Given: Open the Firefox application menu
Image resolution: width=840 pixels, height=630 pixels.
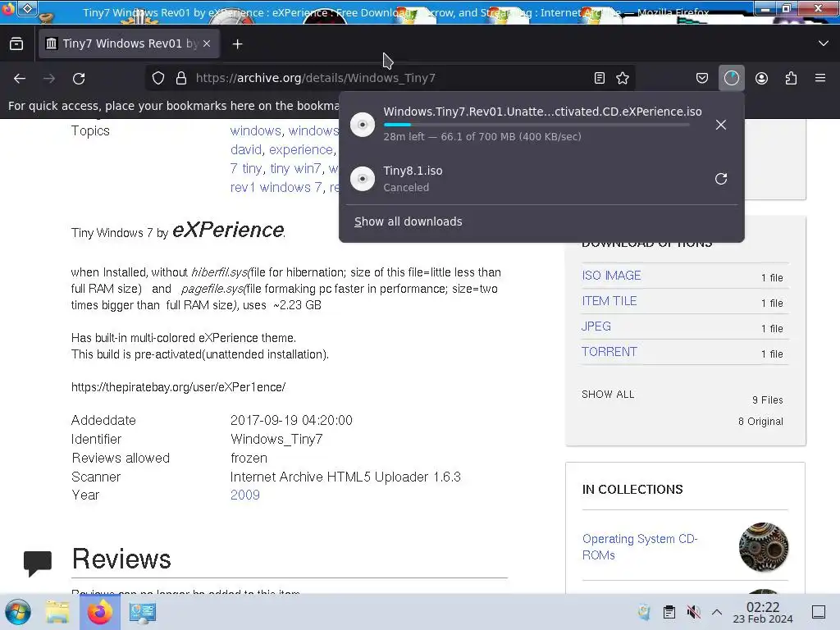Looking at the screenshot, I should pos(820,78).
